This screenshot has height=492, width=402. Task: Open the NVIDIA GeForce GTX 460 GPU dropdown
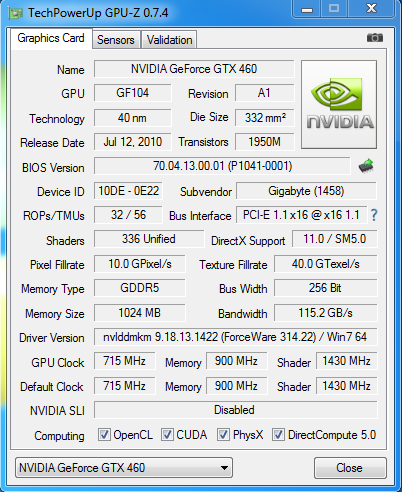click(124, 468)
